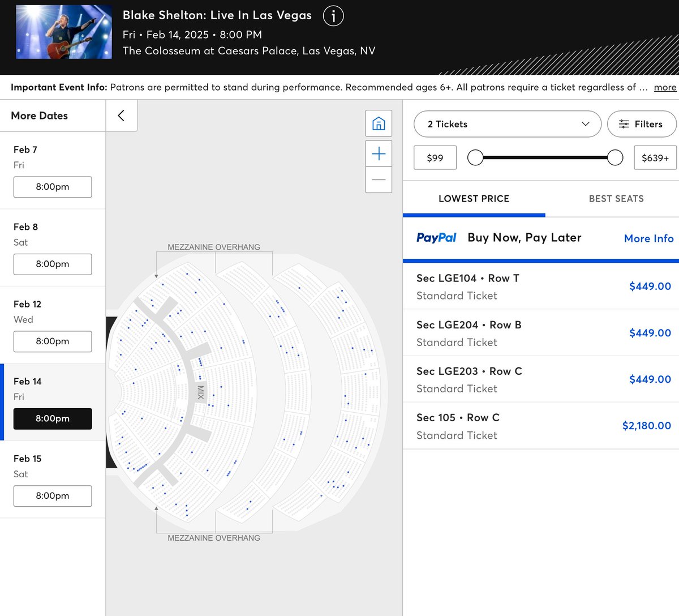Choose Feb 8 8:00pm showtime

pyautogui.click(x=53, y=264)
